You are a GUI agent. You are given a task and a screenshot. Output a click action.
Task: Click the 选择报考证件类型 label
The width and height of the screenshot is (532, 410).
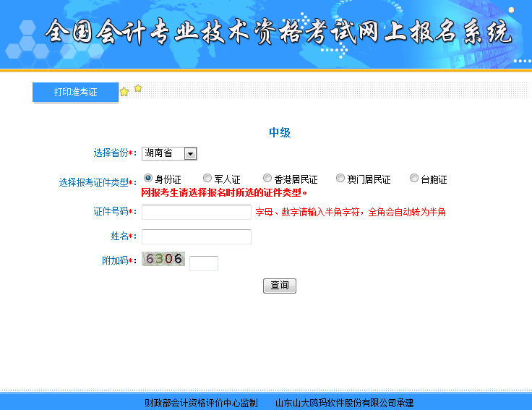click(x=93, y=182)
